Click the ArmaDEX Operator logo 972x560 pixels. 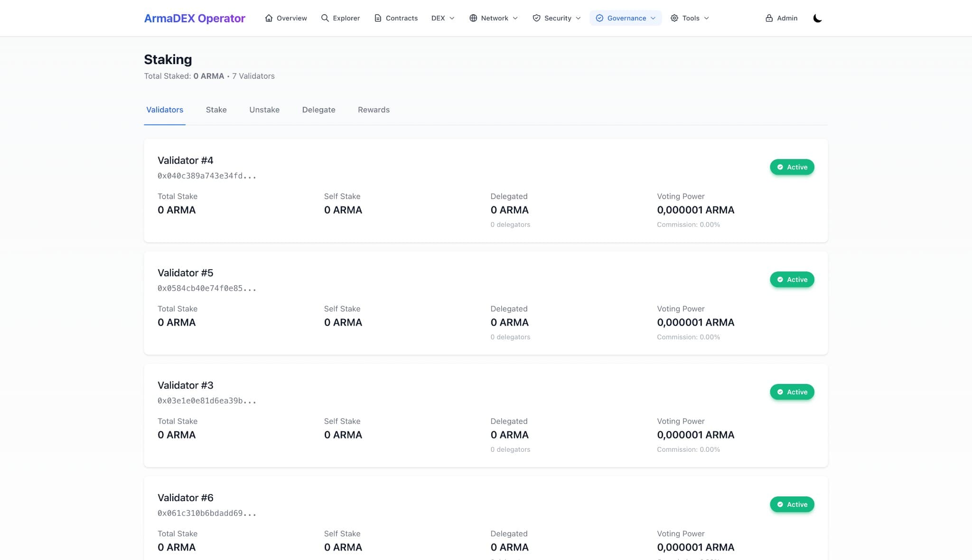point(195,18)
